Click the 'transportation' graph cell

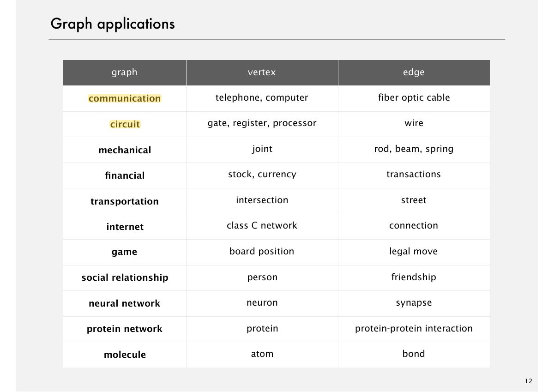pyautogui.click(x=125, y=201)
